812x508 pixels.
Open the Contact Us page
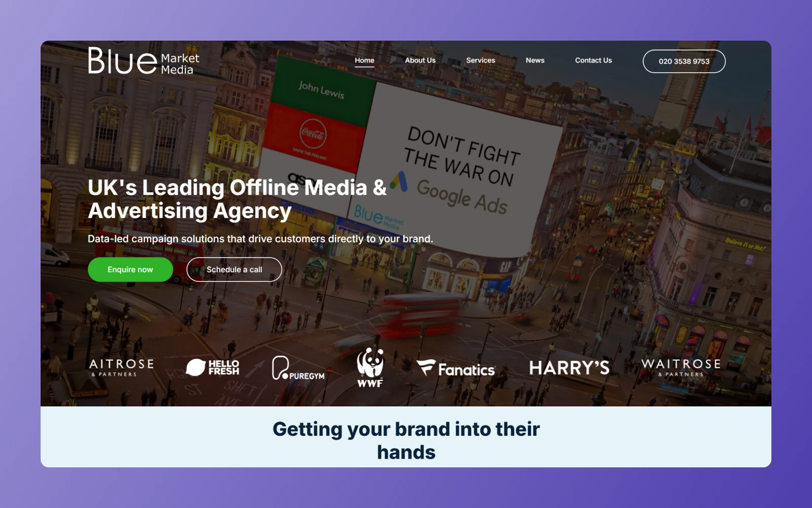coord(593,60)
